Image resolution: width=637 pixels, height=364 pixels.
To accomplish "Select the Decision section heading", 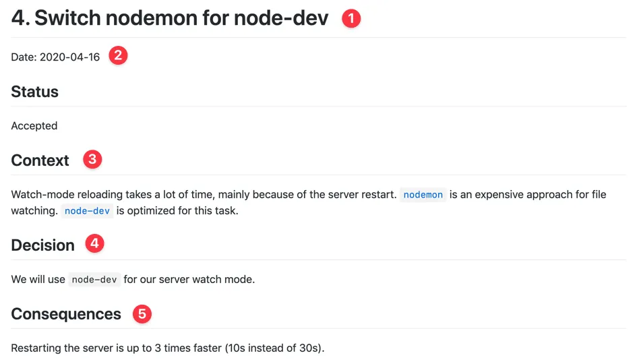I will [42, 245].
